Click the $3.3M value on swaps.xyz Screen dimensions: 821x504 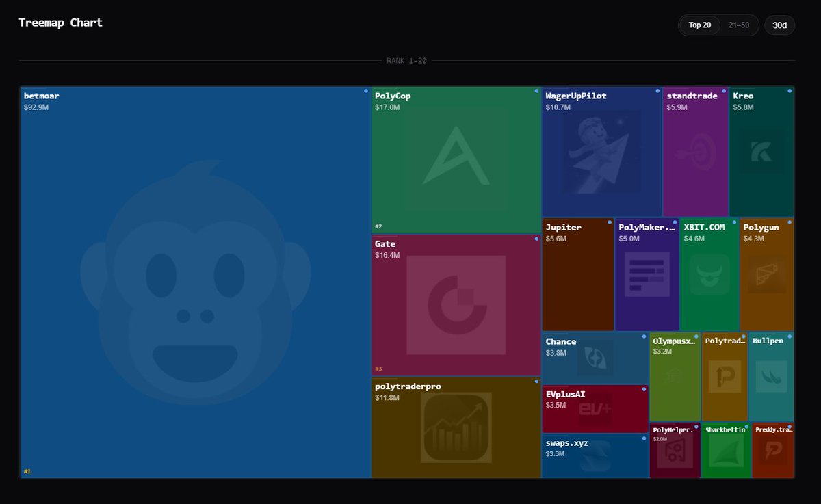tap(556, 454)
